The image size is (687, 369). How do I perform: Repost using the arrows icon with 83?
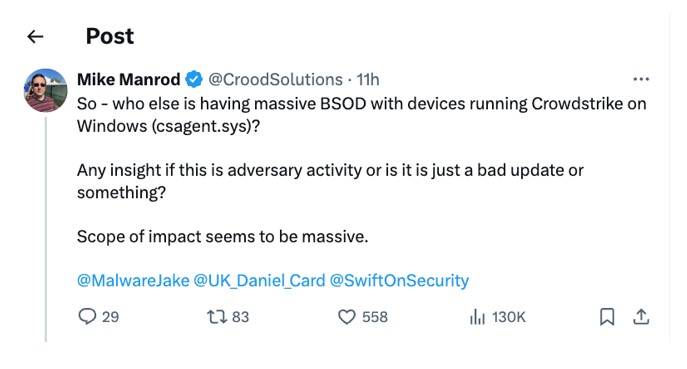tap(228, 316)
